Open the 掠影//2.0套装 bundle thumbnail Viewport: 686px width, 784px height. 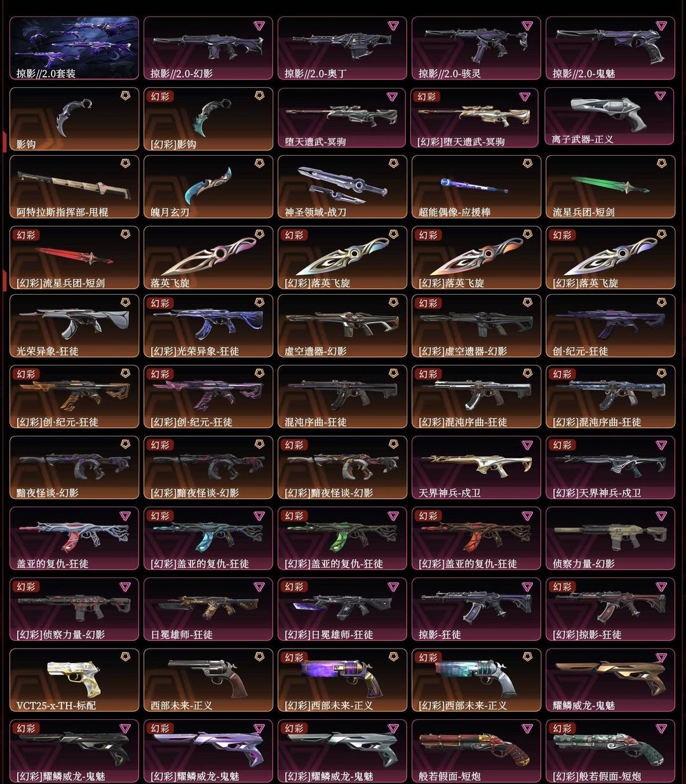(x=74, y=48)
